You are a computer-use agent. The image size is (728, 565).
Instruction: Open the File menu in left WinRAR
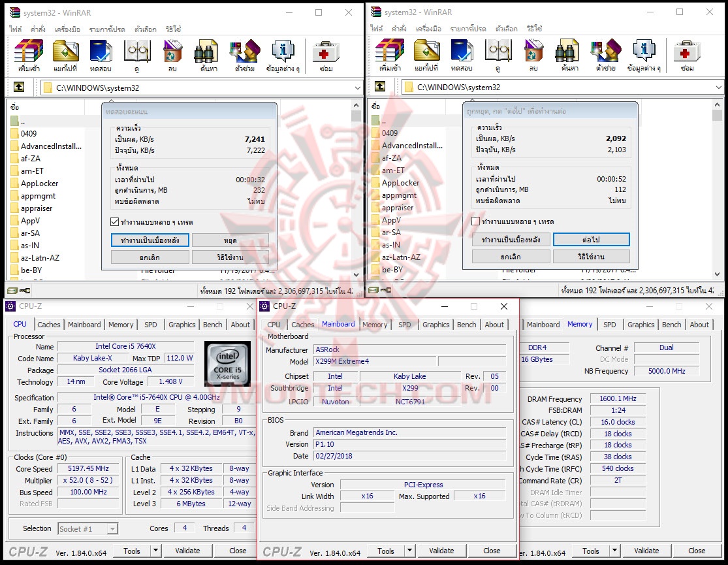pos(16,29)
